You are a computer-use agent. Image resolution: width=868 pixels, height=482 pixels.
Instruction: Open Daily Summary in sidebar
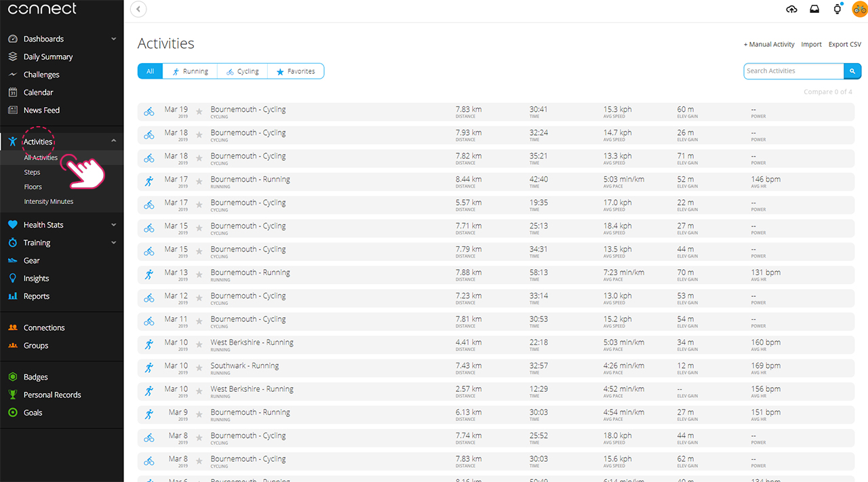pyautogui.click(x=47, y=57)
